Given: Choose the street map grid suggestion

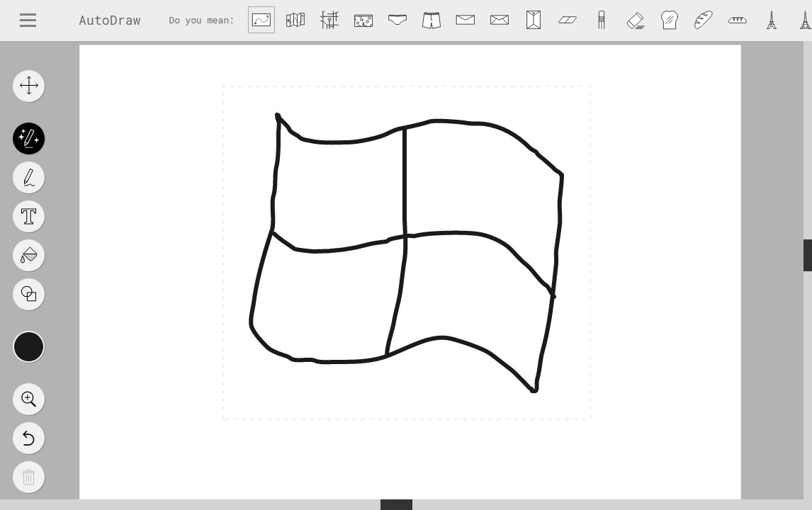Looking at the screenshot, I should [329, 21].
